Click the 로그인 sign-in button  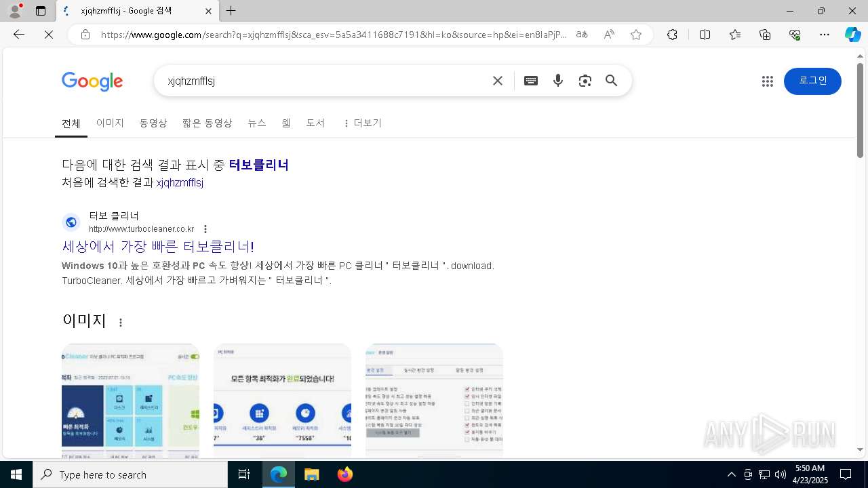coord(812,81)
